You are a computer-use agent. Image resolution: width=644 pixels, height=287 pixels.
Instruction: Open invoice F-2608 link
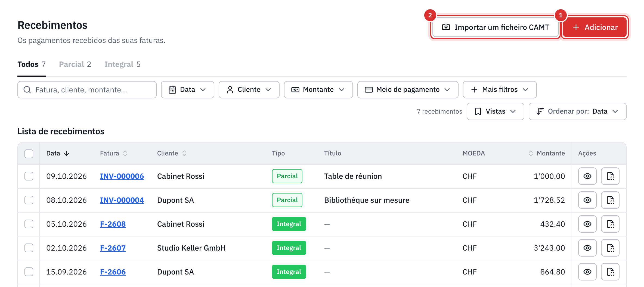tap(113, 224)
